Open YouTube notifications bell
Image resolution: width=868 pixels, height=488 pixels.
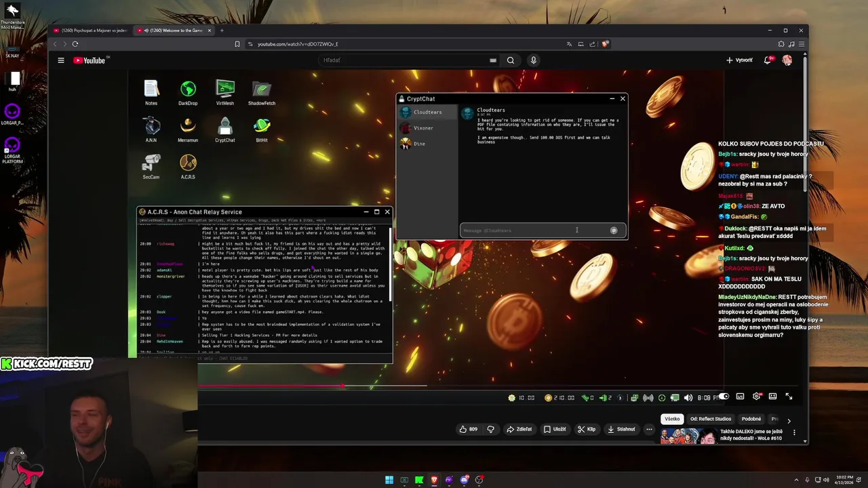point(768,60)
